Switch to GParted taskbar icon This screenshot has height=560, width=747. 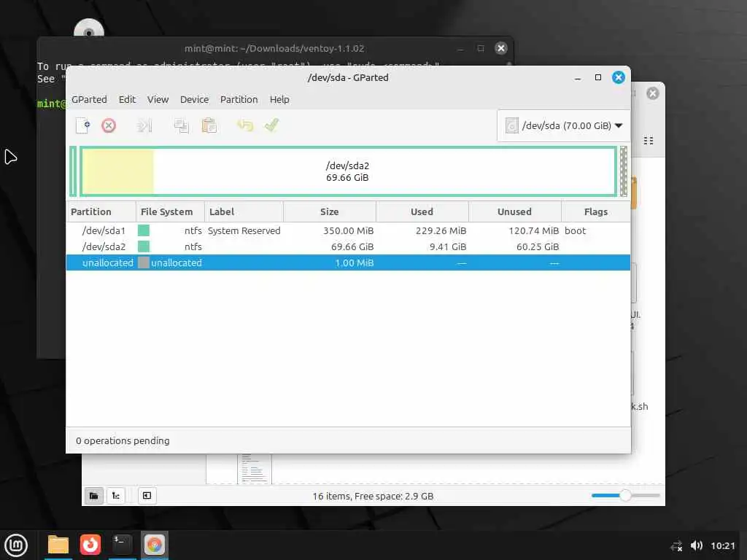tap(155, 545)
